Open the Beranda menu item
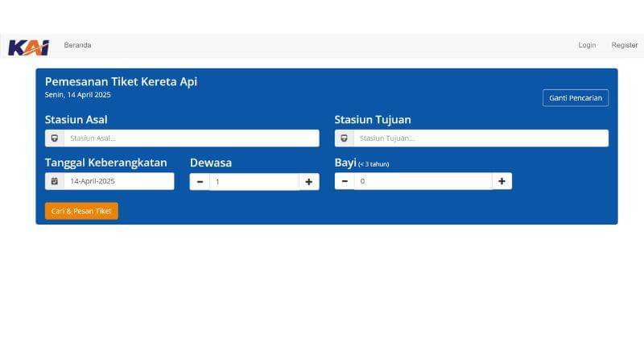Viewport: 644px width, 338px height. pos(77,45)
